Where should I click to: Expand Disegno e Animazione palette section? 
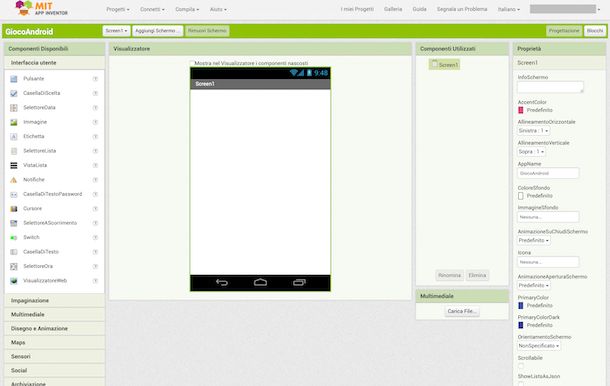click(54, 329)
